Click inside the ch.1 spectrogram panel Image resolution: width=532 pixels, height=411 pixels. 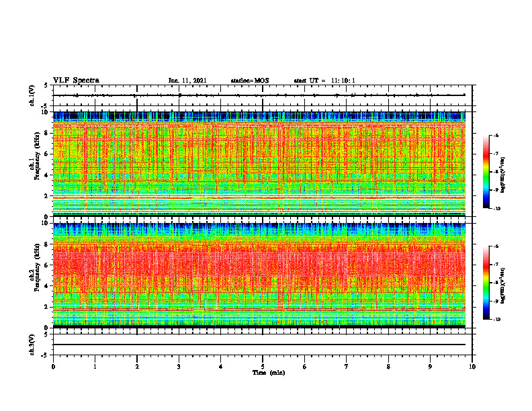tap(259, 164)
